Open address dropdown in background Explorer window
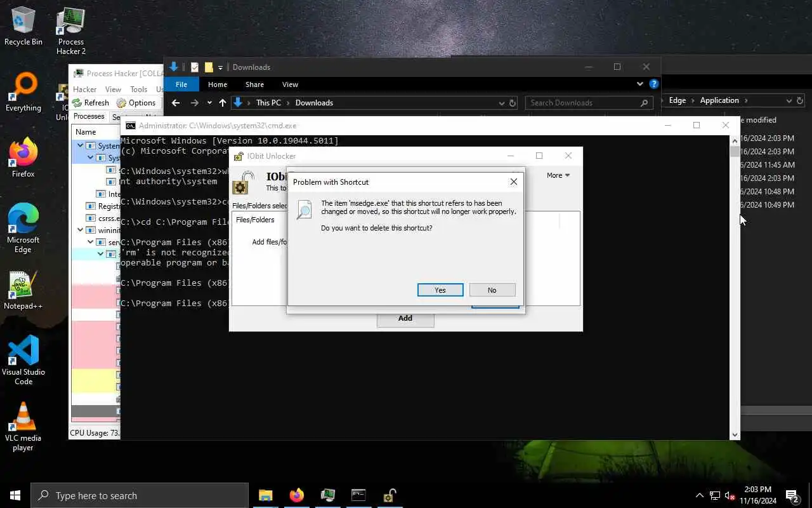 tap(789, 100)
